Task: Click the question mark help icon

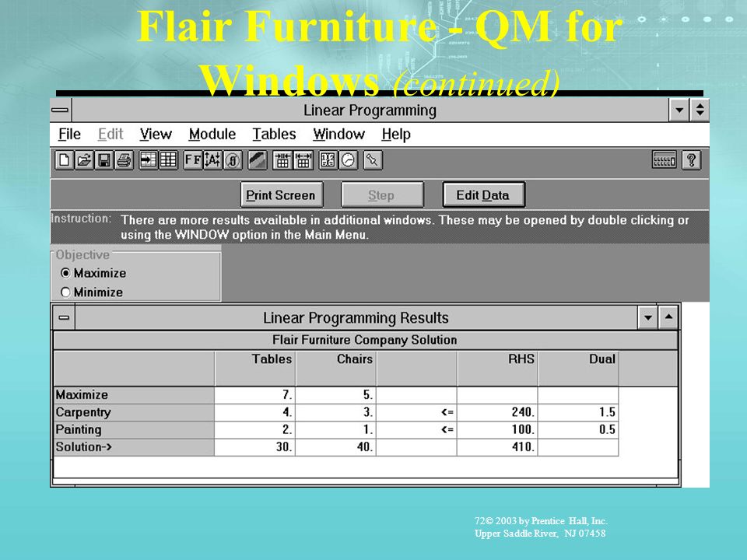Action: tap(691, 159)
